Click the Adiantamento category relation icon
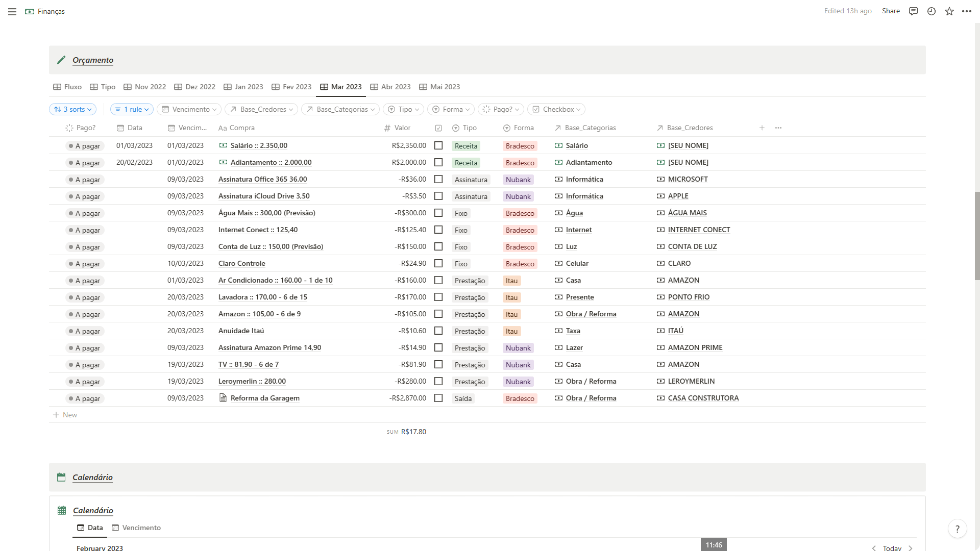The image size is (980, 551). (x=558, y=162)
